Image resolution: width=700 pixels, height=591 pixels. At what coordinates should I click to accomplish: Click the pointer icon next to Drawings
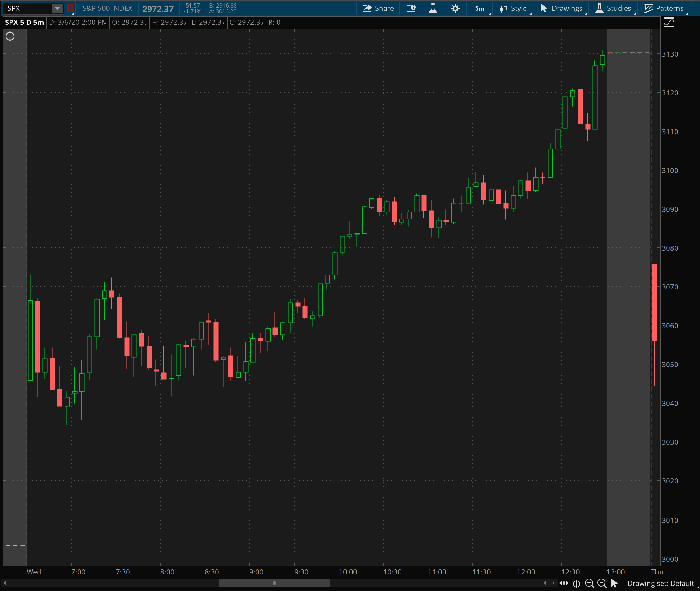point(544,8)
